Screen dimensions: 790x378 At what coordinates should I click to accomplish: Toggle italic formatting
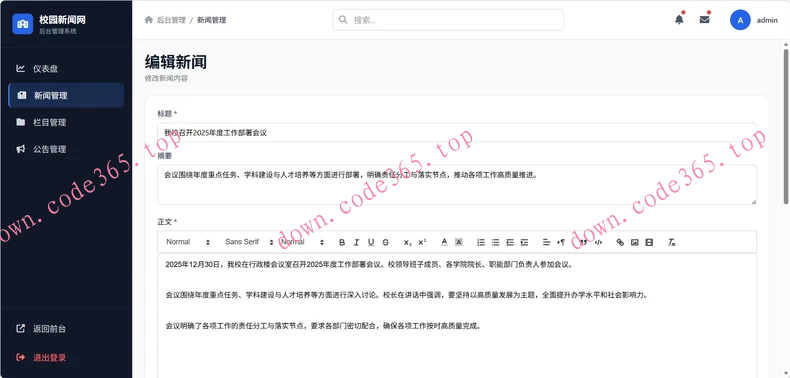click(356, 242)
